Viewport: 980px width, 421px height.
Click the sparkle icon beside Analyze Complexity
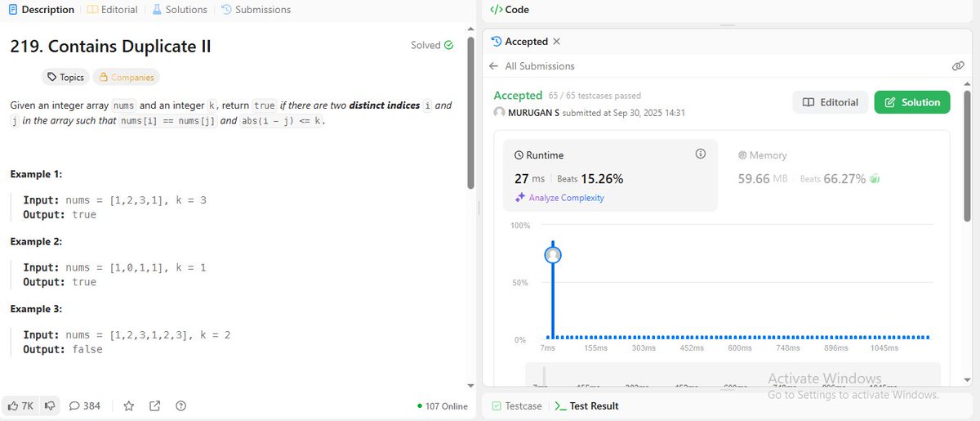click(x=519, y=198)
